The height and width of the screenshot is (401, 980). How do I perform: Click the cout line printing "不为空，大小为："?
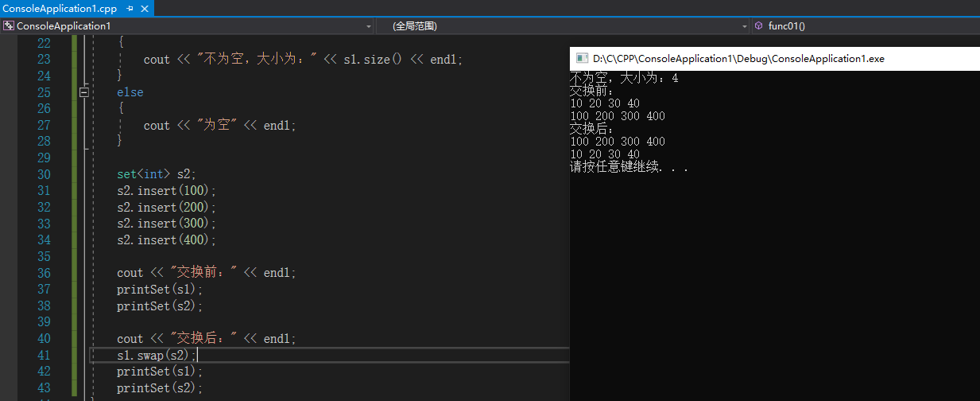coord(303,59)
